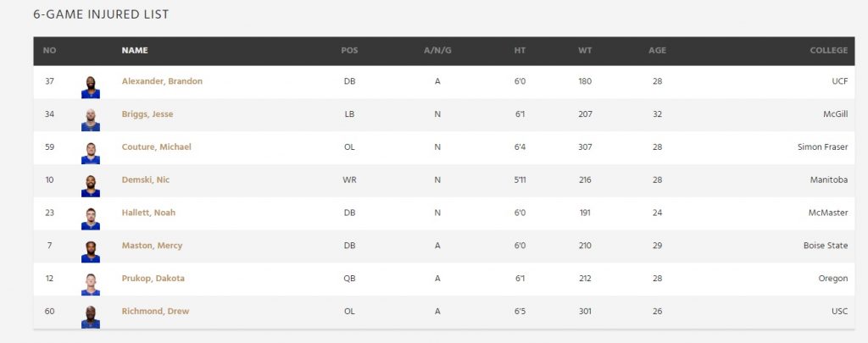Click Brandon Alexander's player headshot
Viewport: 868px width, 343px height.
[x=91, y=86]
